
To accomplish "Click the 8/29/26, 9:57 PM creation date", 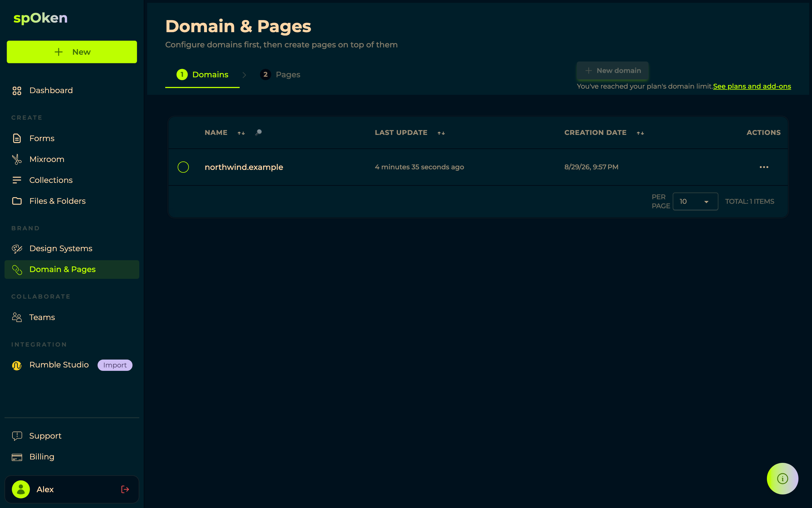I will coord(591,167).
